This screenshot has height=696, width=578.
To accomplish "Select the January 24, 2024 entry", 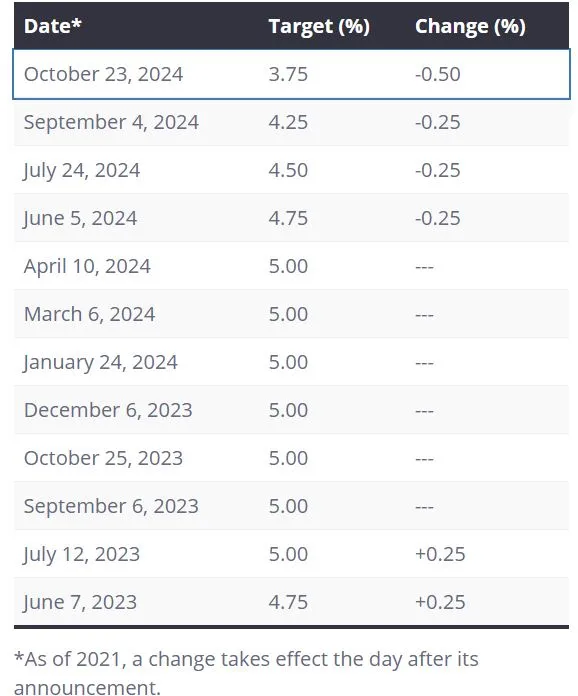I will coord(100,362).
